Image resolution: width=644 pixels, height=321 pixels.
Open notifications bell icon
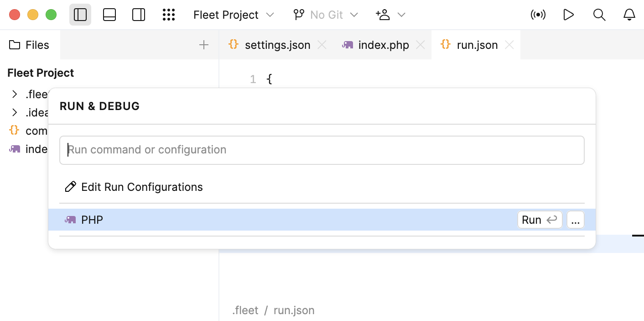point(629,15)
